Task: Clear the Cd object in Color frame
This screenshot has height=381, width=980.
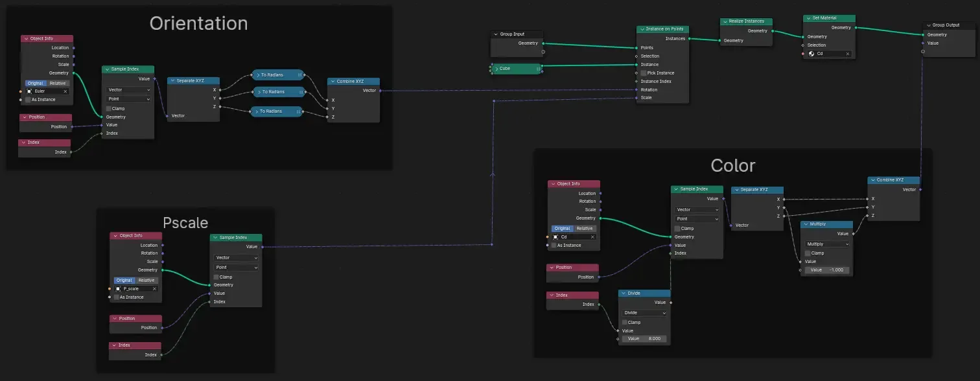Action: pos(592,237)
